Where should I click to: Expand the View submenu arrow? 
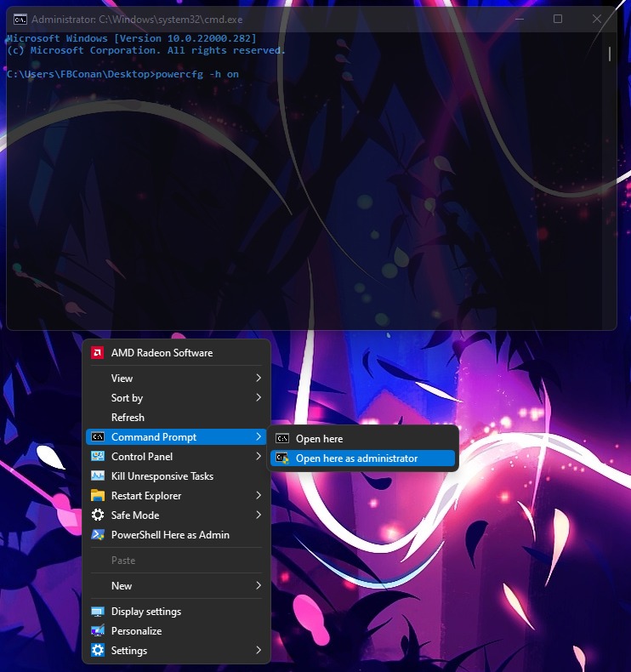point(259,378)
